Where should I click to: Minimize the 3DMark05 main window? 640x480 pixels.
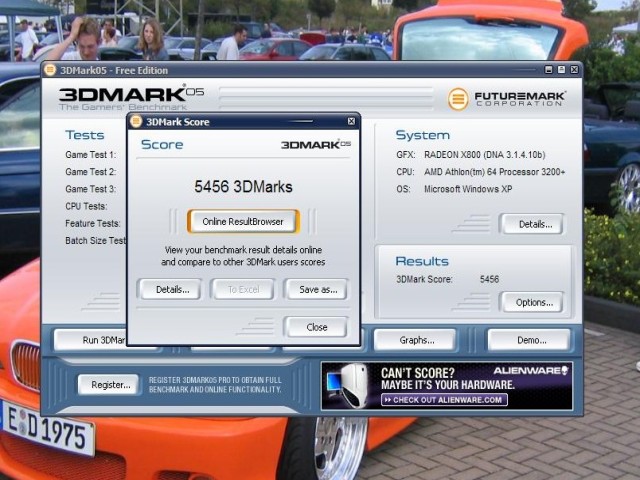(549, 70)
